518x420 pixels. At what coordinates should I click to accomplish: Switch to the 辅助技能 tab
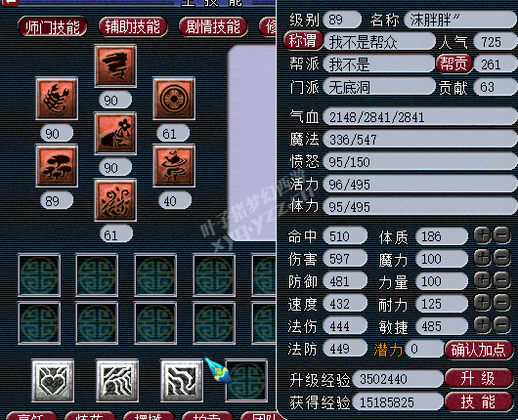[x=133, y=26]
